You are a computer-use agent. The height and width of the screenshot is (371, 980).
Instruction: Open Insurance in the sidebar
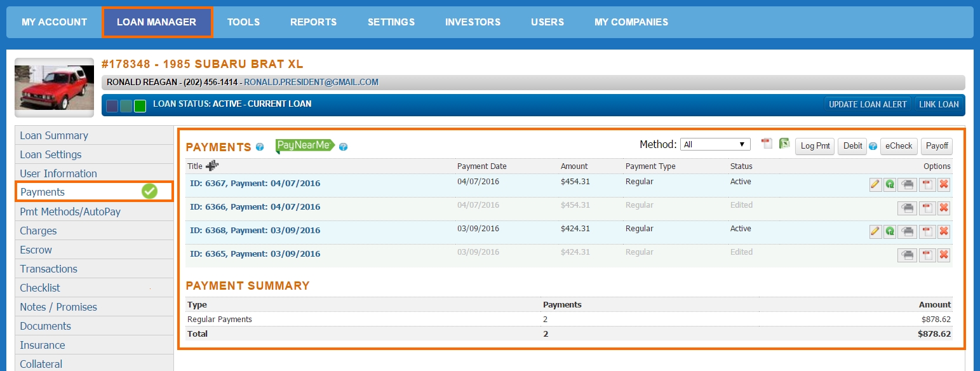[x=94, y=345]
